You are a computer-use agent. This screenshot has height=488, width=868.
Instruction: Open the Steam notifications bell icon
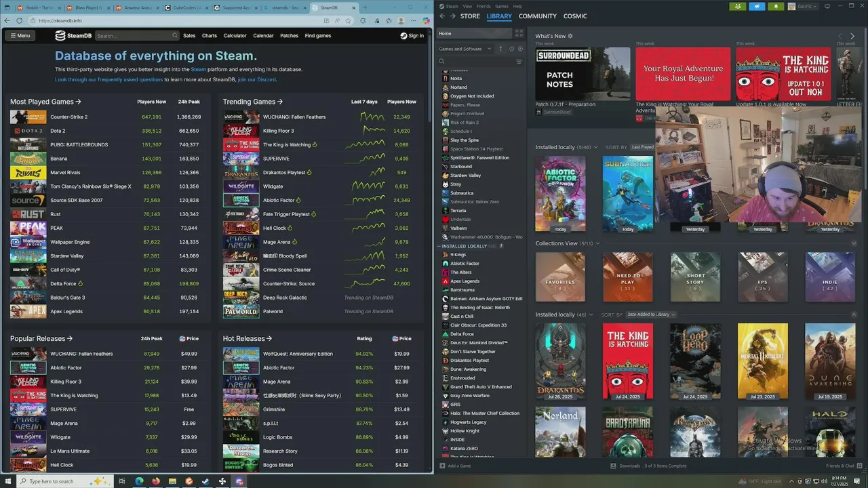click(x=776, y=6)
